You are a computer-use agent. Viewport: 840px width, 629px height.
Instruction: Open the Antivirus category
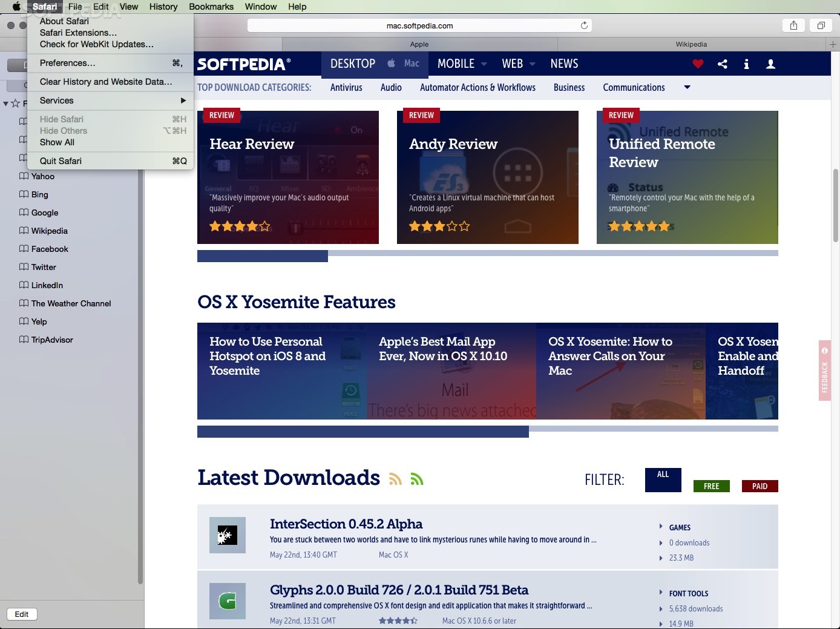[346, 87]
